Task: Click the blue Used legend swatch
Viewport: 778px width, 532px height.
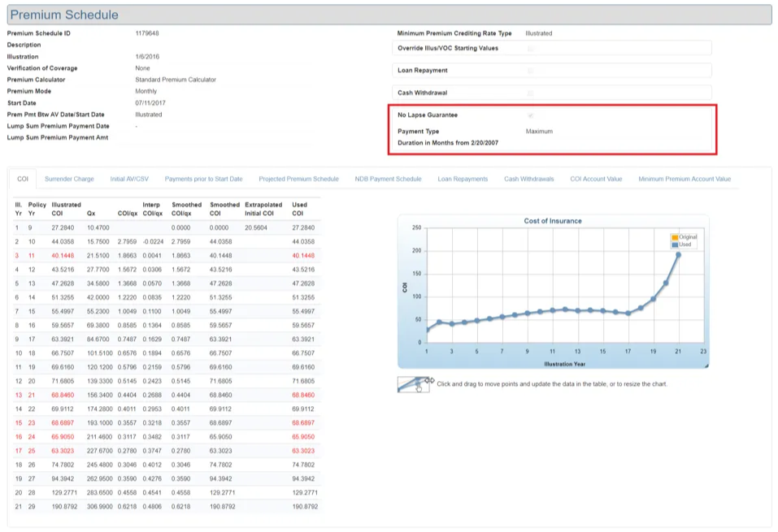Action: 674,244
